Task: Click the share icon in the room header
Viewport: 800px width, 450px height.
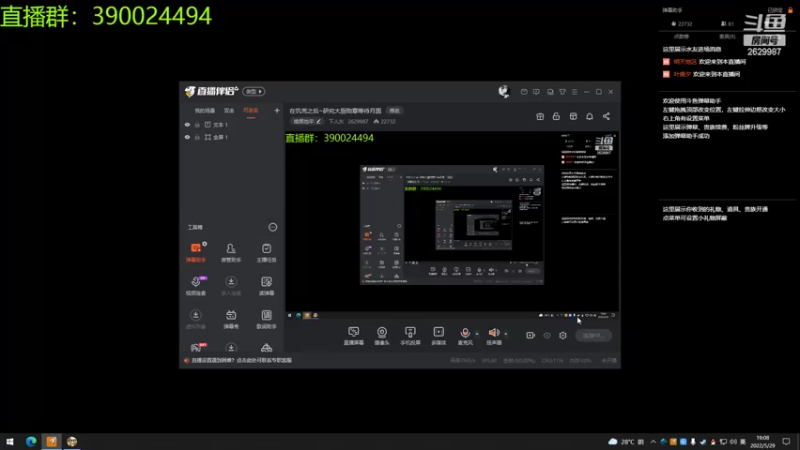Action: pos(606,116)
